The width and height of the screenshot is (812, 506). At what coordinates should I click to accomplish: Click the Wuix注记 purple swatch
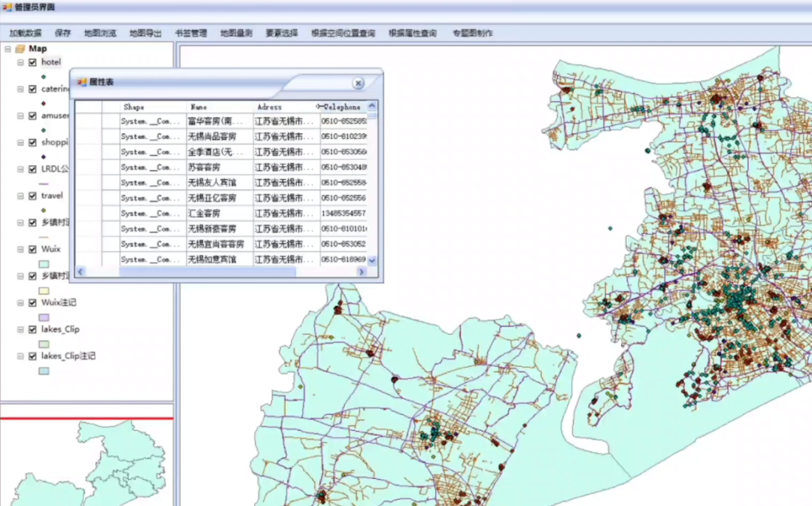44,317
